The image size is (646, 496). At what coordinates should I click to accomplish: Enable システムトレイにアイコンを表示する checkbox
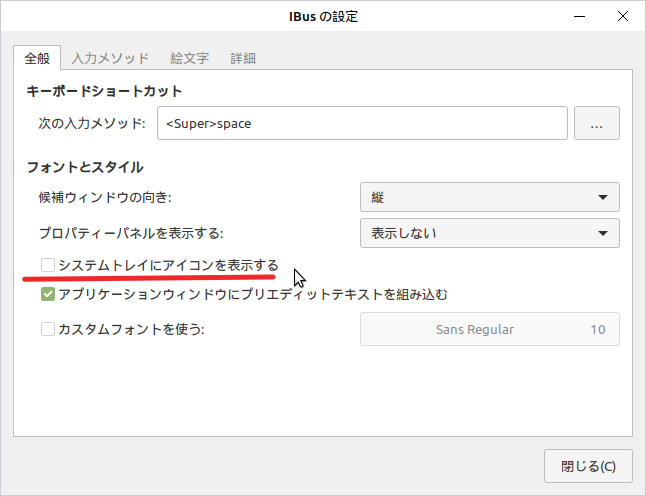pos(48,265)
